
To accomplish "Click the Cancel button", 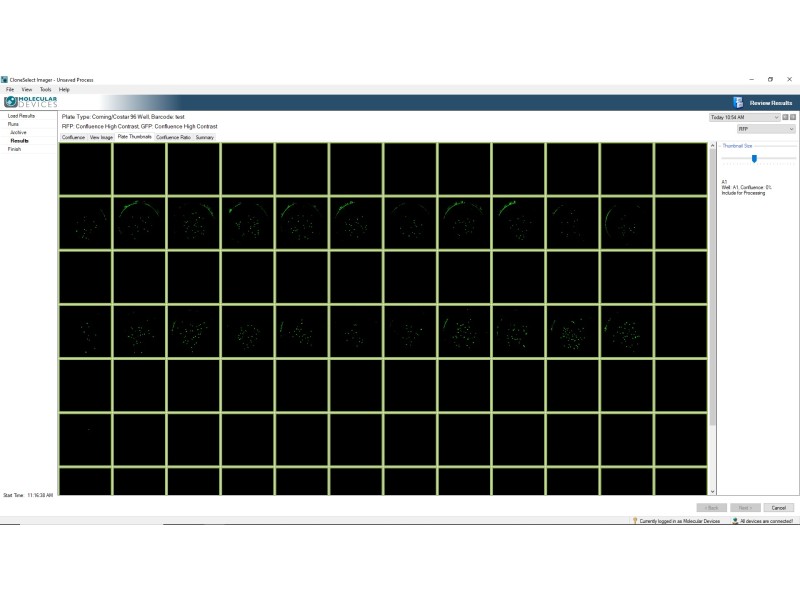I will click(x=779, y=508).
